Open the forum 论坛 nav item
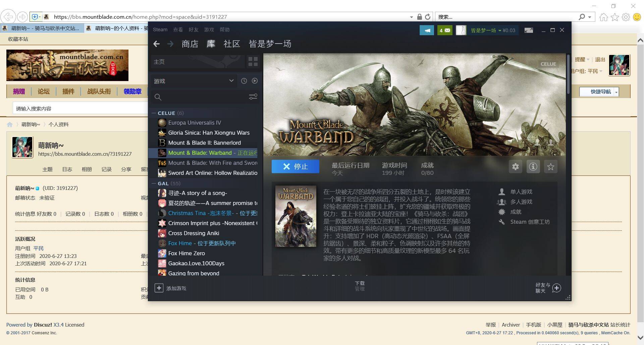The image size is (644, 345). (44, 91)
